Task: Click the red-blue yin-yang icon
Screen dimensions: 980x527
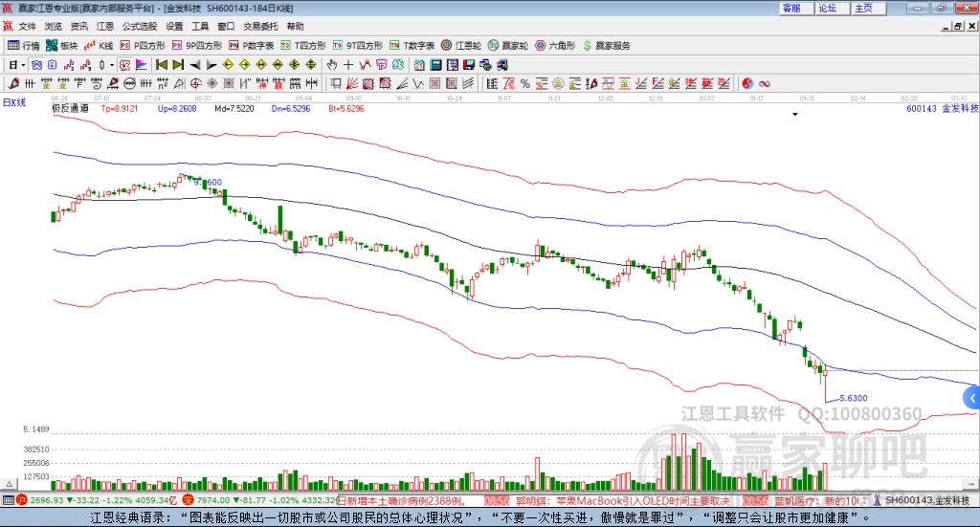Action: tap(747, 83)
